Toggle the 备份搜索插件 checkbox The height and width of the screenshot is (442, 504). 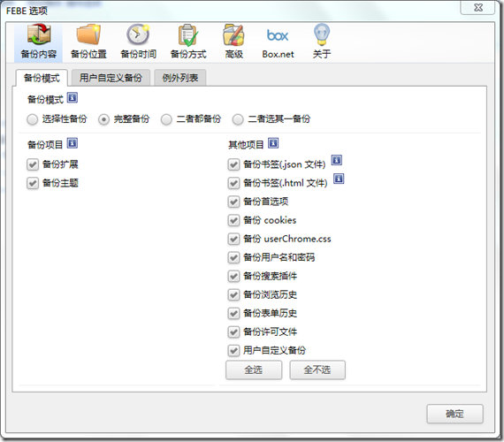coord(233,277)
